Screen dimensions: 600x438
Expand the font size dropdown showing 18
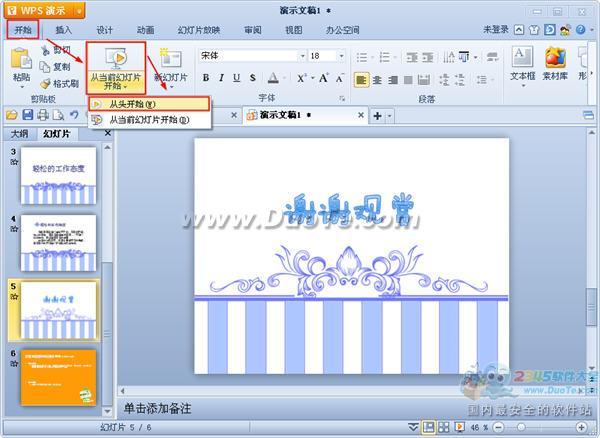click(x=342, y=56)
